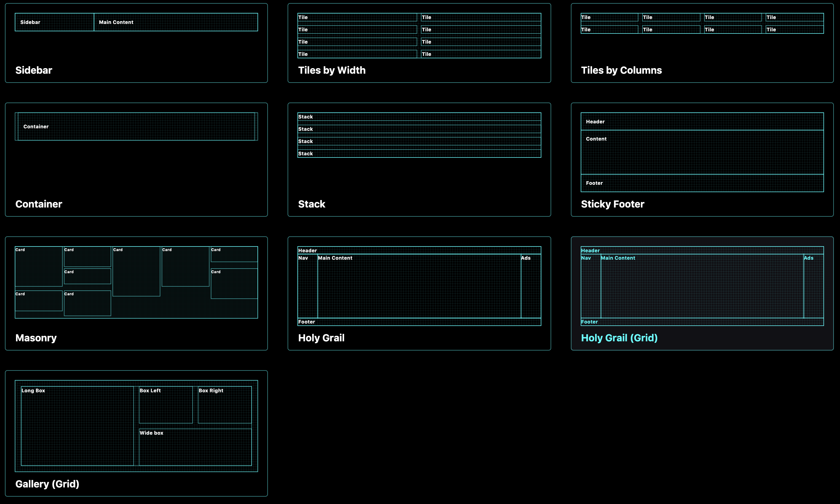The width and height of the screenshot is (840, 504).
Task: Open the Tiles by Columns layout
Action: coord(702,43)
